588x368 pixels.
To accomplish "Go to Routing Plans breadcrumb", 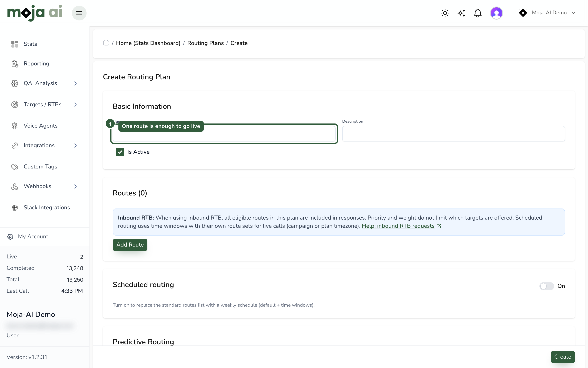I will click(x=205, y=43).
